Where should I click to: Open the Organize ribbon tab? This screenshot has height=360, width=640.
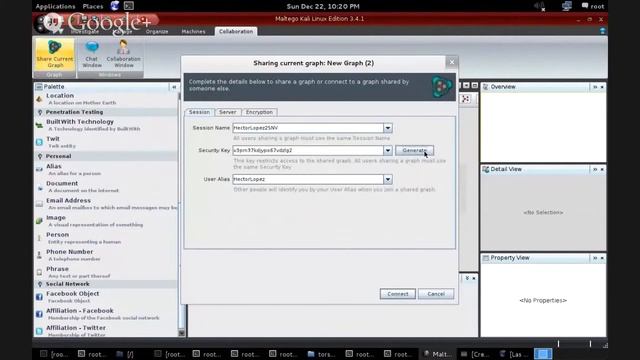click(x=157, y=31)
